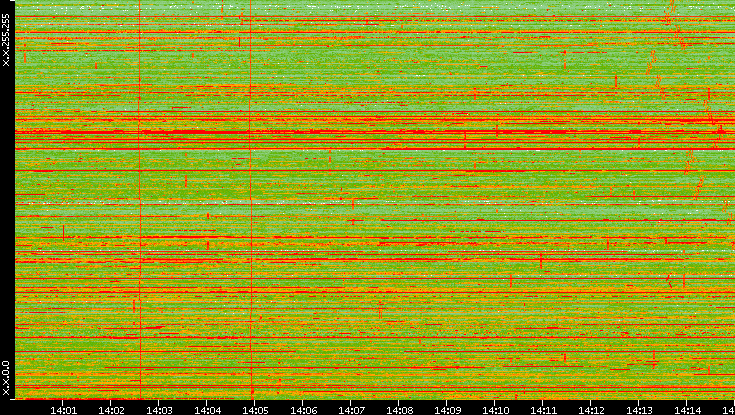Click the x.x.255.255 address axis label
Viewport: 735px width, 415px height.
click(6, 40)
